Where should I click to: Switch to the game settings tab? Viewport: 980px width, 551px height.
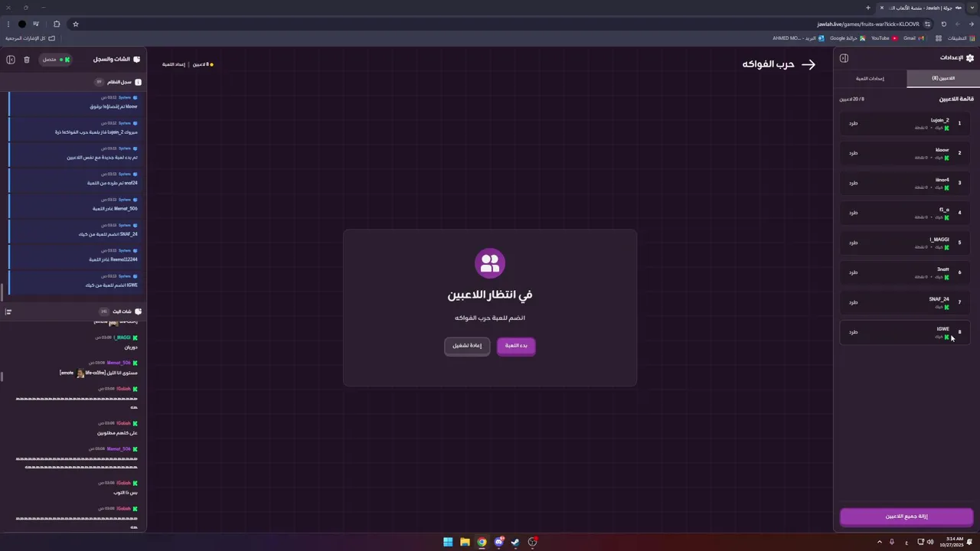pos(870,78)
